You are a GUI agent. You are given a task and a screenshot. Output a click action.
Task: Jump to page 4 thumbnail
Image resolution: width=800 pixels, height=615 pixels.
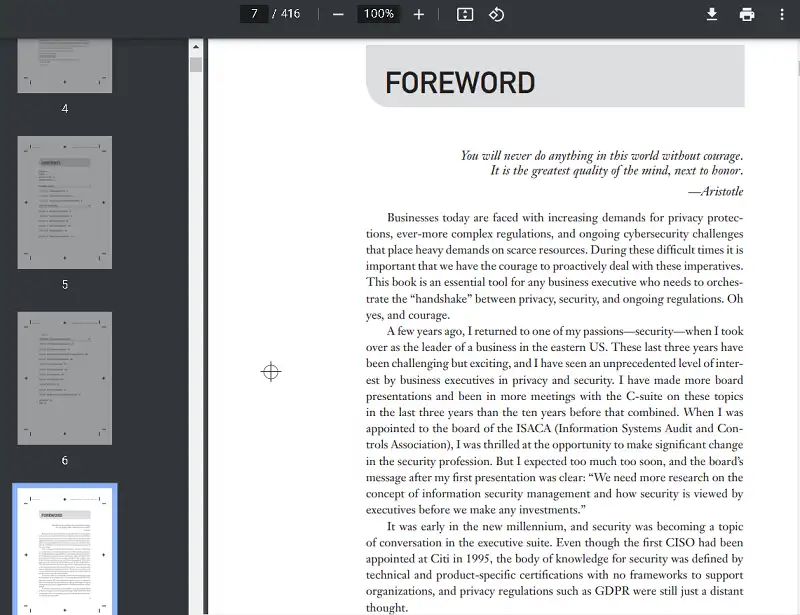click(65, 65)
